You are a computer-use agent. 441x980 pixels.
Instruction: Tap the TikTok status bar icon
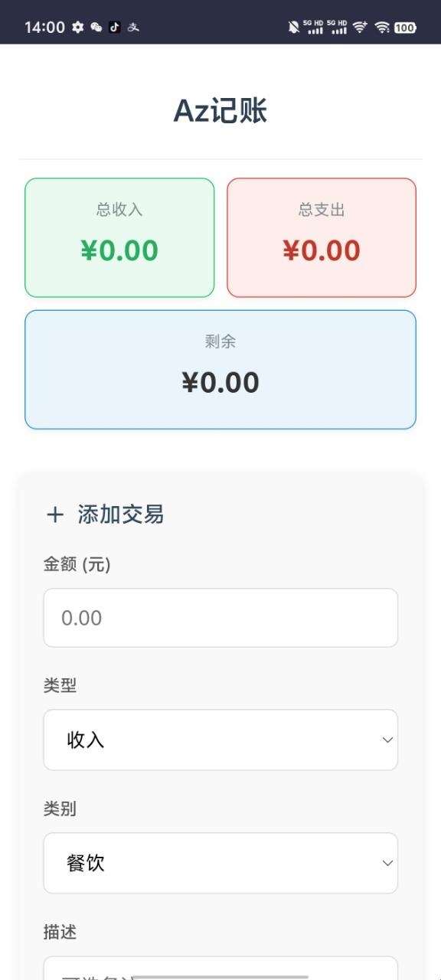114,27
